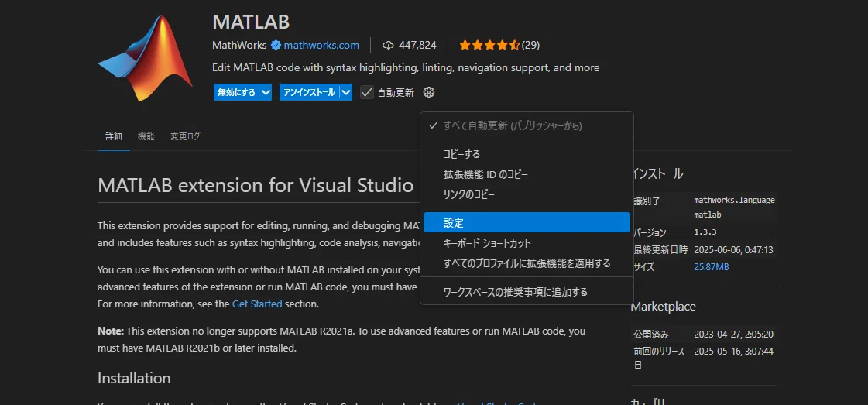Click the mathworks.language-matlab identifier value
This screenshot has width=868, height=405.
[x=736, y=207]
